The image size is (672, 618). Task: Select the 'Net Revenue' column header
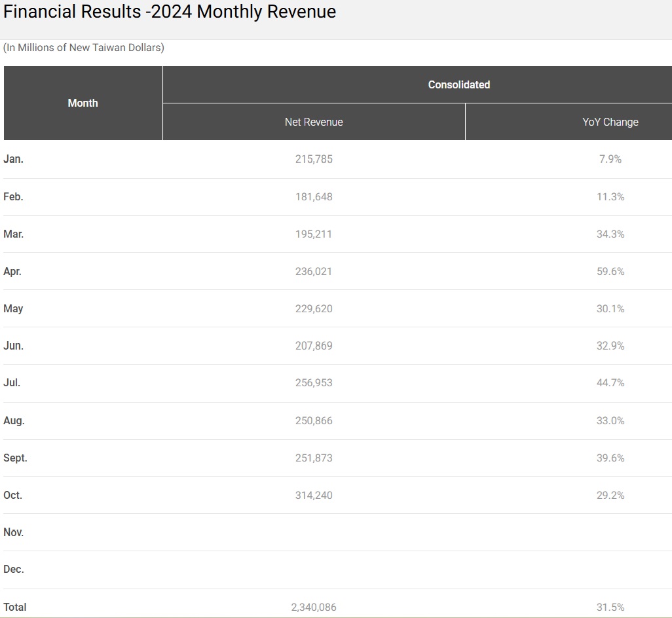313,122
